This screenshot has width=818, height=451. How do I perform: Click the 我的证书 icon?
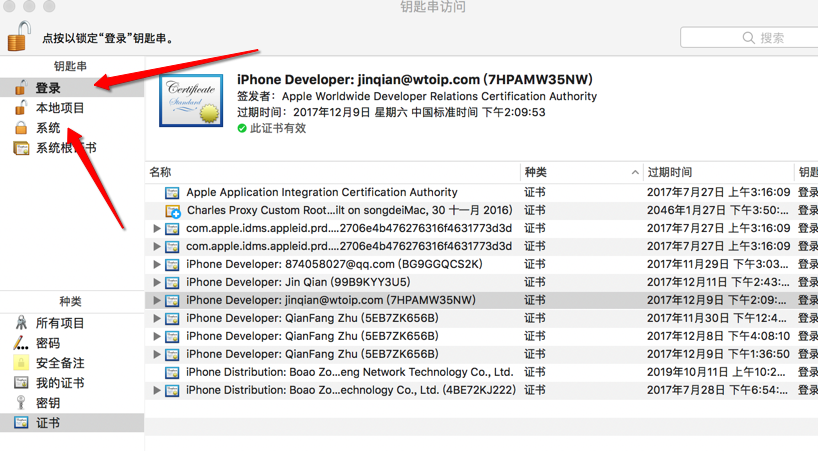(21, 383)
